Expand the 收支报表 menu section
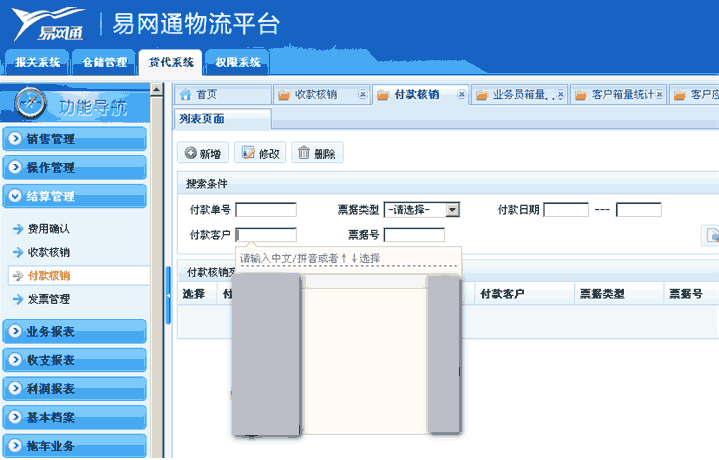This screenshot has height=460, width=719. [x=74, y=360]
